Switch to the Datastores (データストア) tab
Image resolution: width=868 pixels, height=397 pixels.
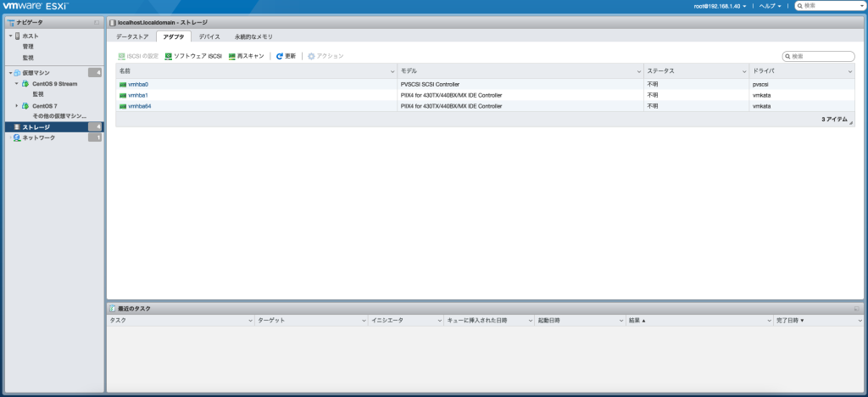[132, 36]
